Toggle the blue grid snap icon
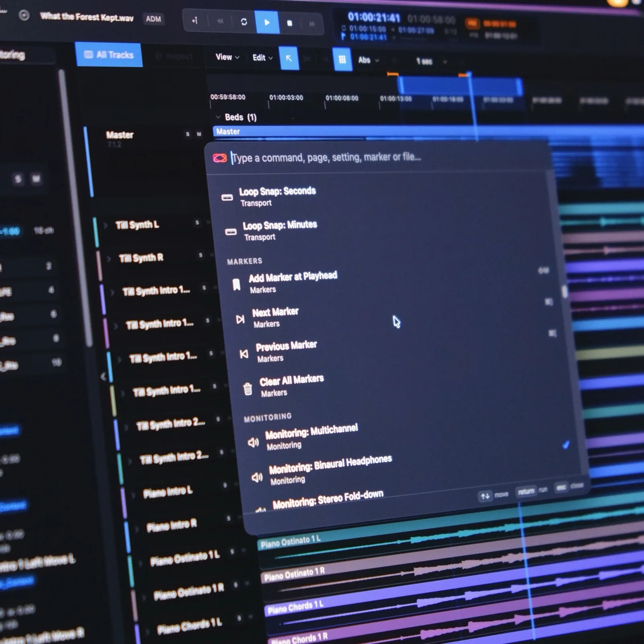This screenshot has height=644, width=644. click(342, 60)
